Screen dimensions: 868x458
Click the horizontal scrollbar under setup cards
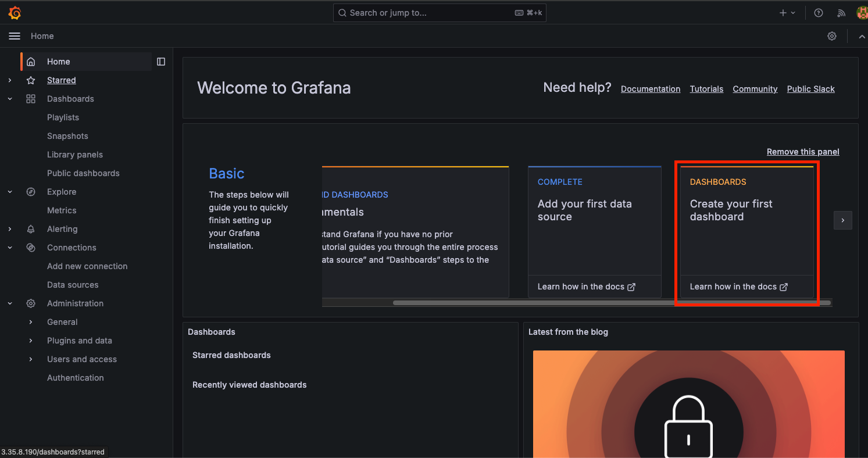pyautogui.click(x=612, y=303)
